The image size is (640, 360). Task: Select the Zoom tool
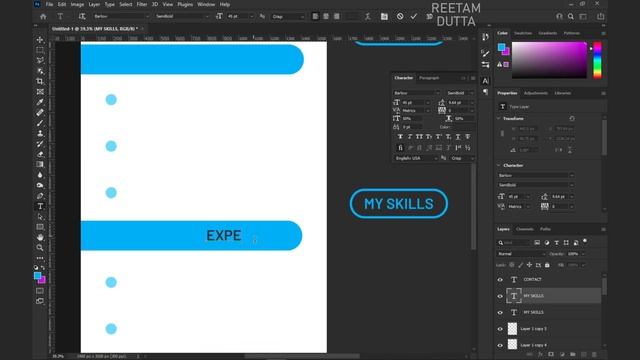tap(40, 248)
